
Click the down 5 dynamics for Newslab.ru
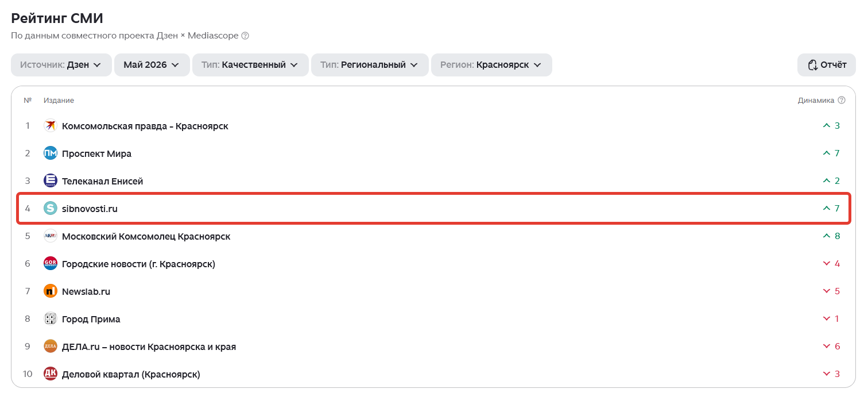pos(831,291)
